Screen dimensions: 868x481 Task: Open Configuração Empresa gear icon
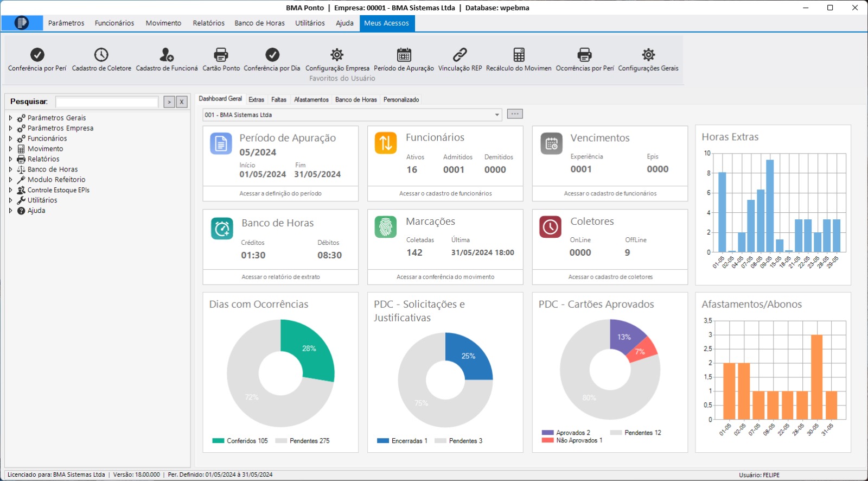pyautogui.click(x=337, y=55)
